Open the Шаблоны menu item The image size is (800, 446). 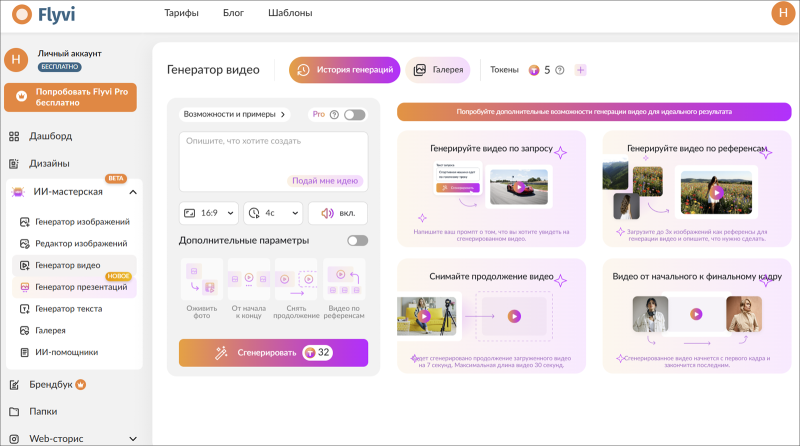(290, 13)
